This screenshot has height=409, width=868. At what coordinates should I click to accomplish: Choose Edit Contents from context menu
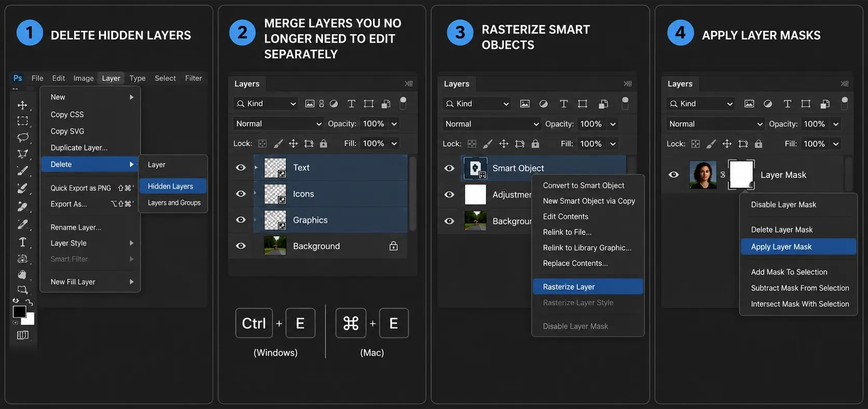click(566, 216)
